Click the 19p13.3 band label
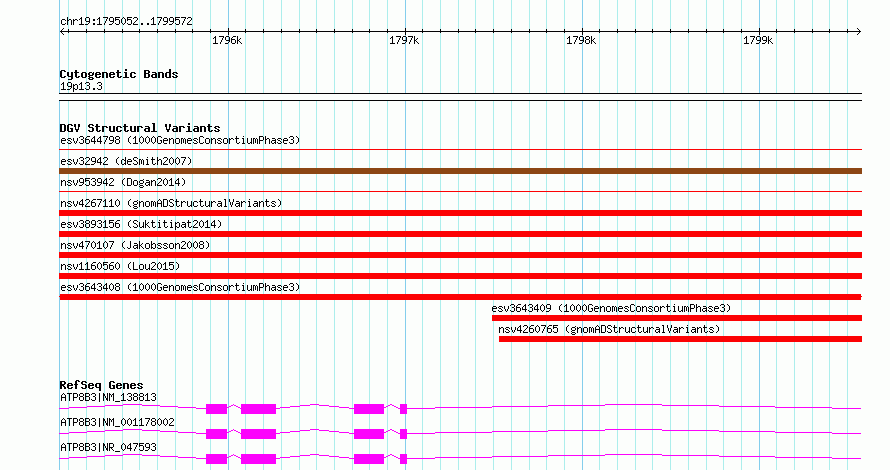 81,86
